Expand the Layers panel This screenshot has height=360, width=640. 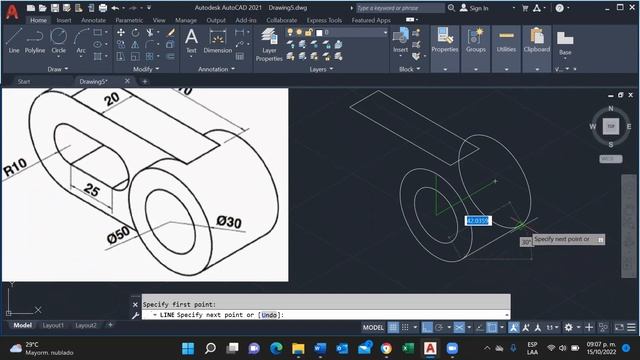(321, 69)
